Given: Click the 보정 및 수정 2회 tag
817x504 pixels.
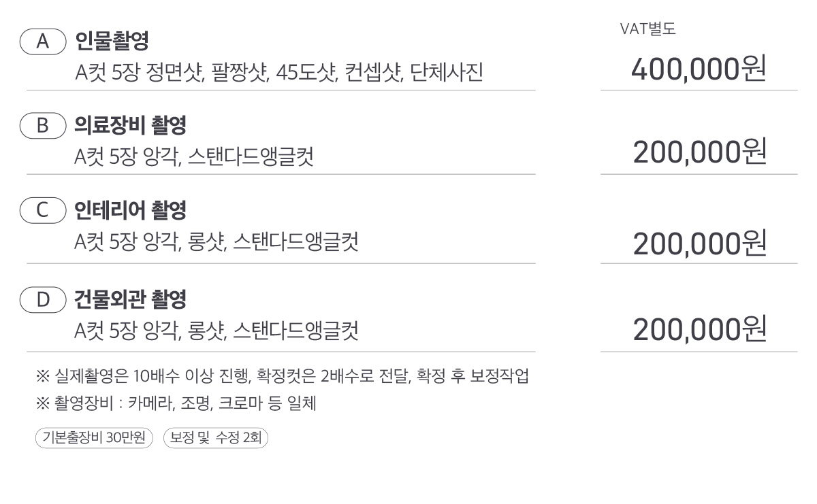Looking at the screenshot, I should (x=217, y=438).
